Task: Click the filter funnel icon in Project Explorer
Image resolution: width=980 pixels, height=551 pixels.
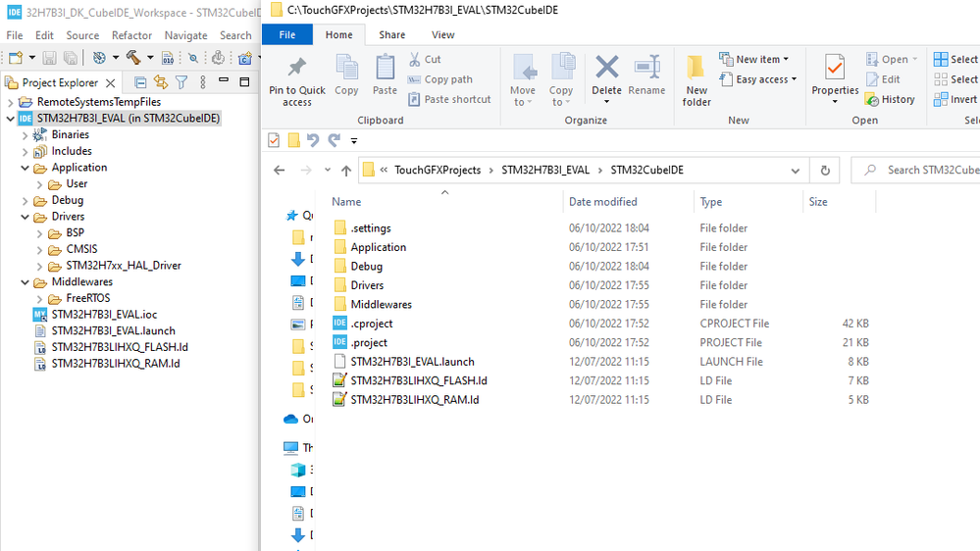Action: pos(181,82)
